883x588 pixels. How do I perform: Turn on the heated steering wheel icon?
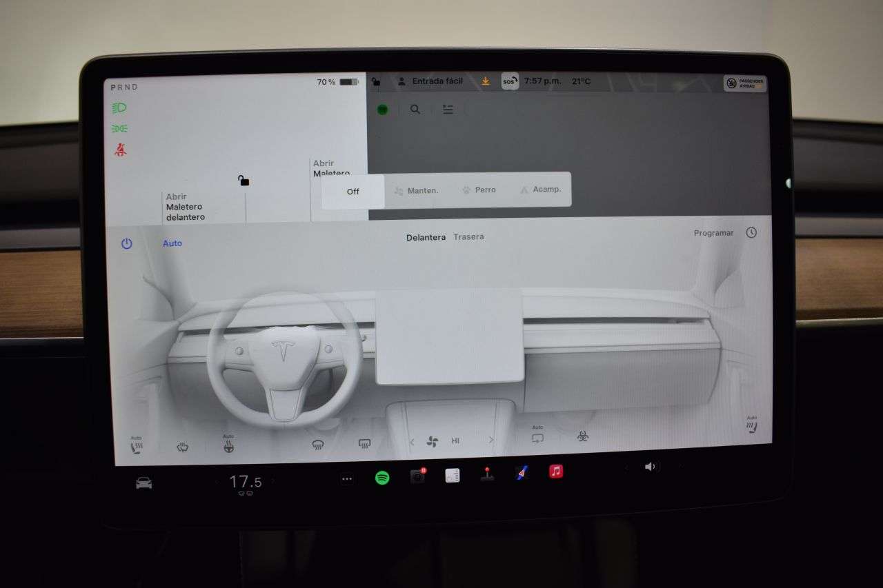pos(228,445)
